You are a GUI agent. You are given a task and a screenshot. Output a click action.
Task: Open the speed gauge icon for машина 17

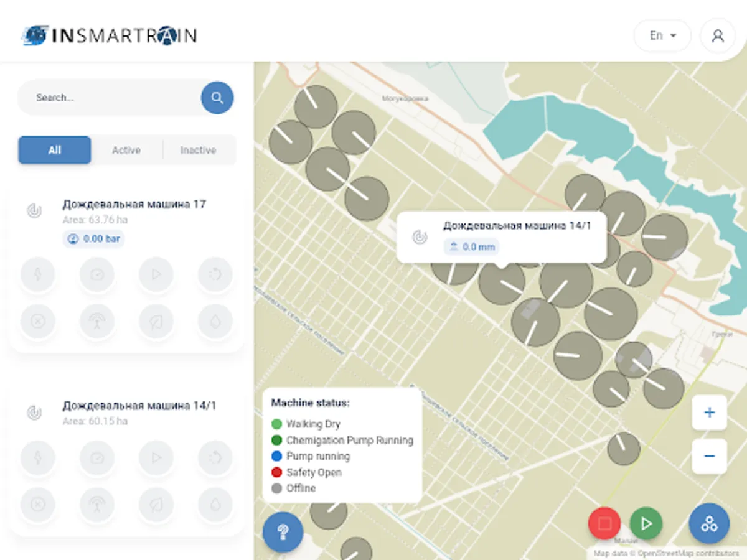pos(97,274)
